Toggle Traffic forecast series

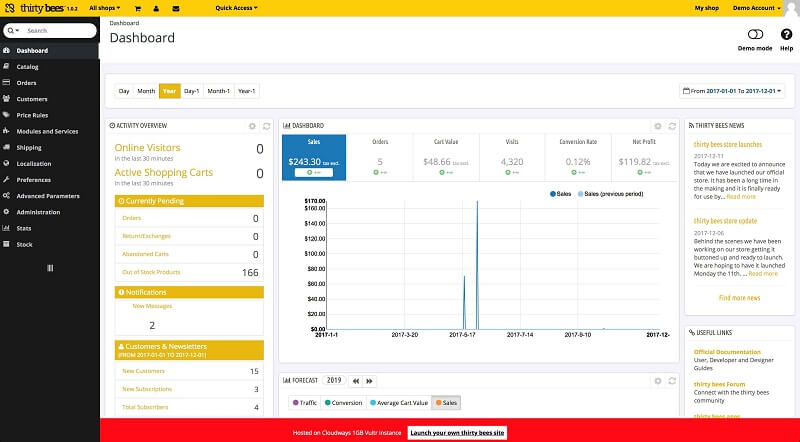[305, 403]
